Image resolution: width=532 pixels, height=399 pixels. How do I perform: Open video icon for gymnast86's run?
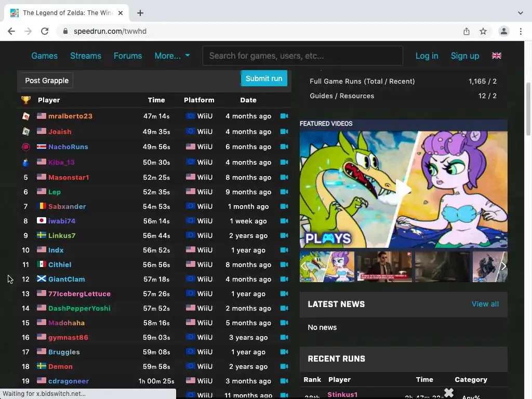tap(284, 338)
